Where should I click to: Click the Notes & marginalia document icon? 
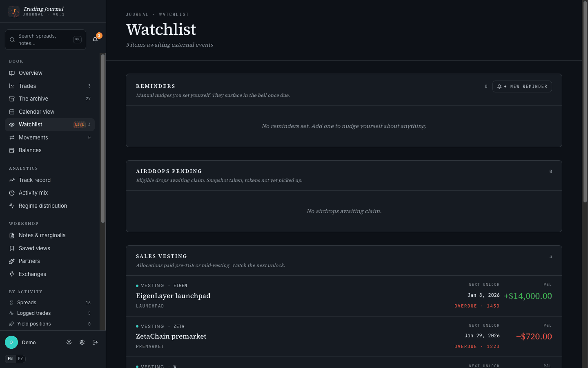click(12, 236)
